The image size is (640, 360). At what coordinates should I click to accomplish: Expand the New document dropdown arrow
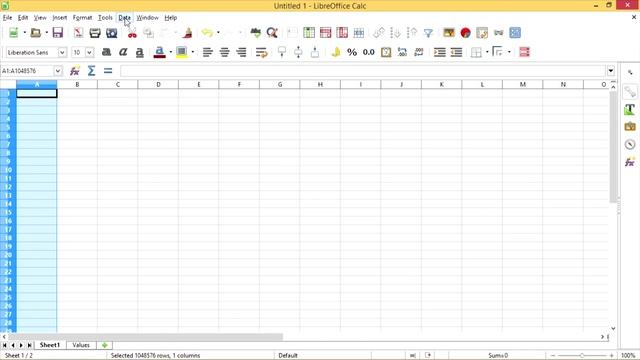pyautogui.click(x=24, y=33)
